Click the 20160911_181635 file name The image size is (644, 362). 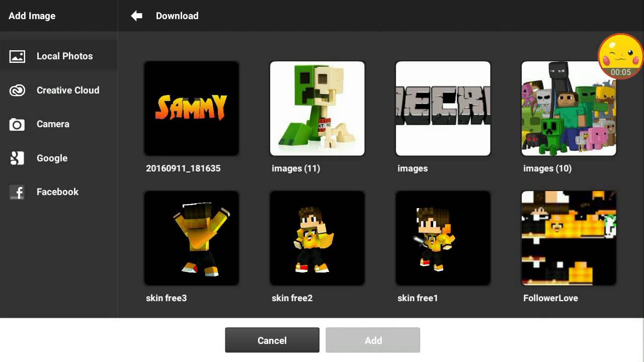(x=183, y=168)
